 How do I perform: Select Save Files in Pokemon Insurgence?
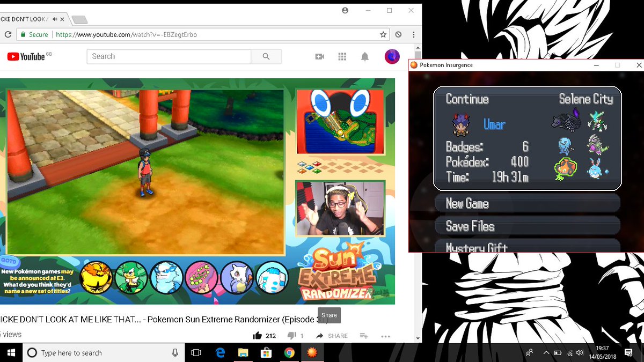coord(528,226)
